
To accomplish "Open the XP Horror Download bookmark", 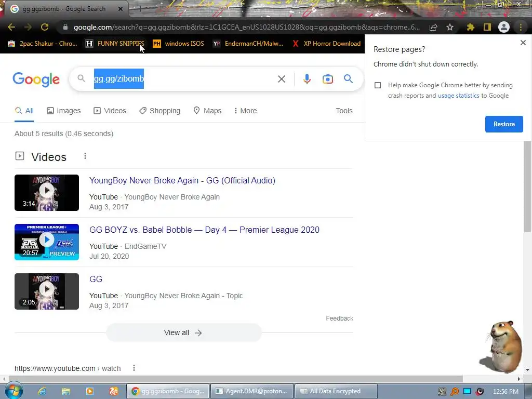I will point(326,44).
